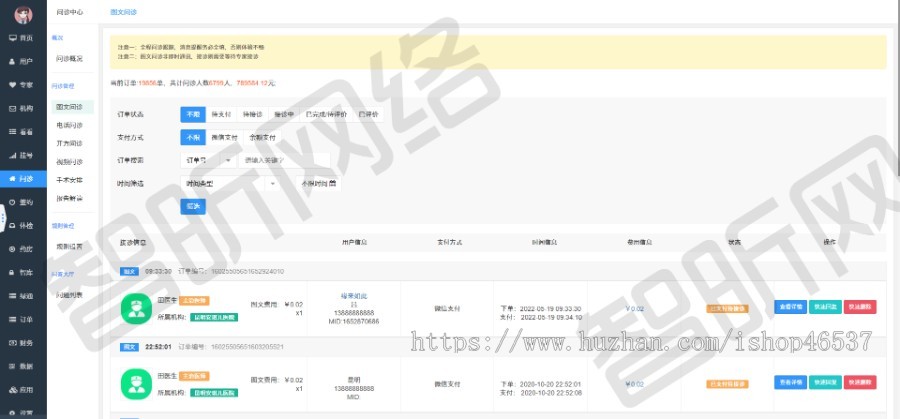Click the calendar icon beside 不限时间
Screen dimensions: 900x419
point(332,184)
